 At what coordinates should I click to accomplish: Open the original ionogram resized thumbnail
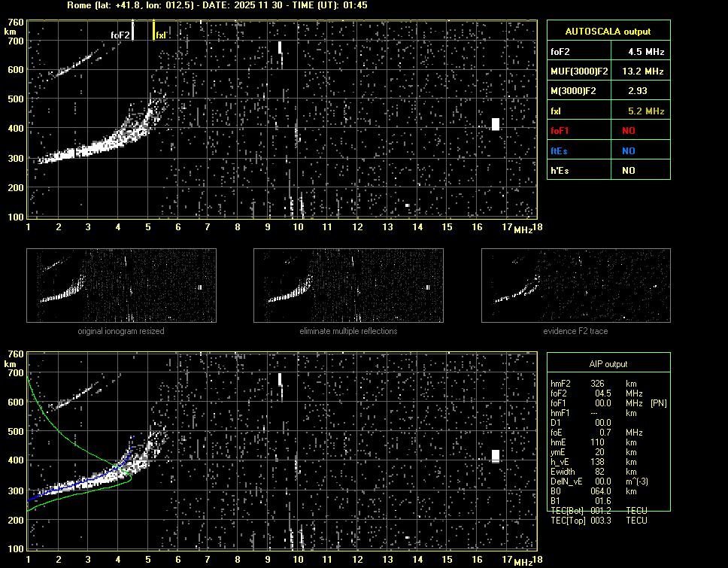tap(121, 286)
